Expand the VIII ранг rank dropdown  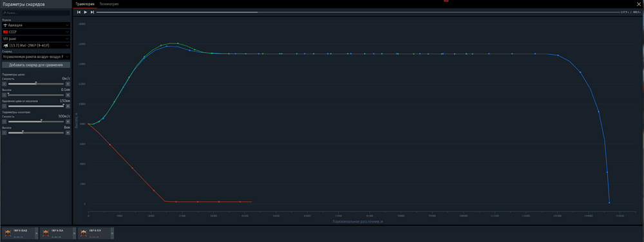coord(35,38)
